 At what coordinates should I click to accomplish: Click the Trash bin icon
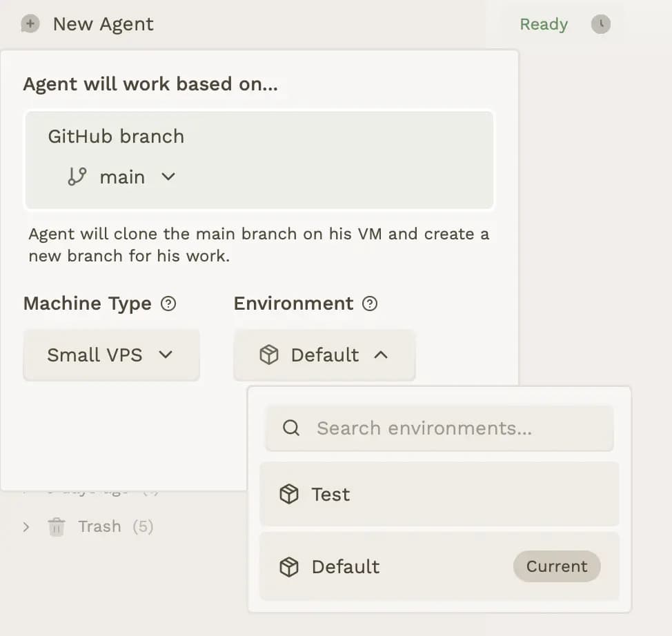point(56,527)
